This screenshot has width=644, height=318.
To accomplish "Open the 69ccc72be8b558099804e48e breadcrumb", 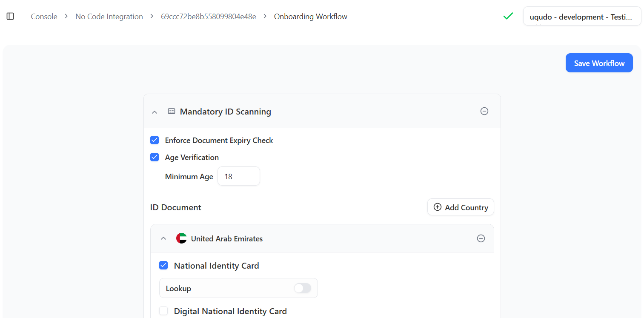I will point(208,17).
